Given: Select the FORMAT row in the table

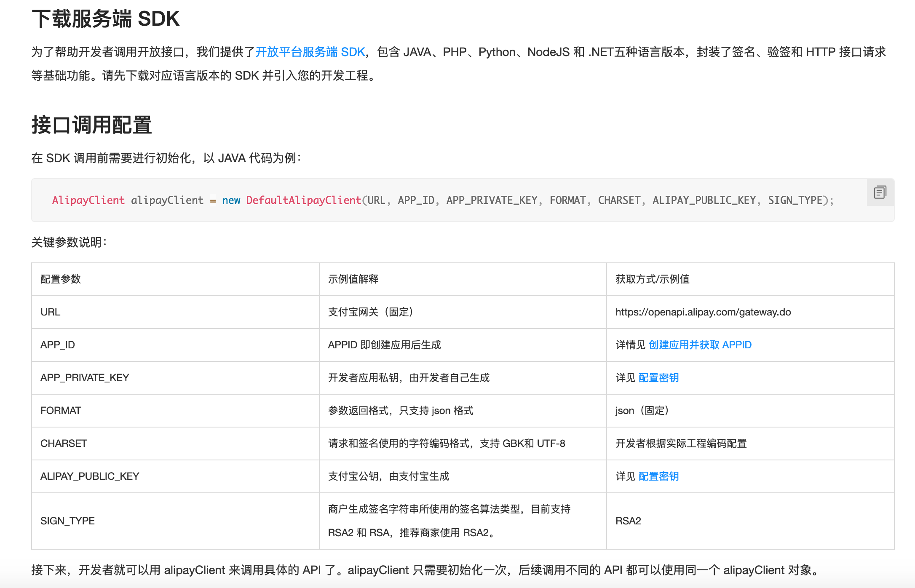Looking at the screenshot, I should coord(61,410).
